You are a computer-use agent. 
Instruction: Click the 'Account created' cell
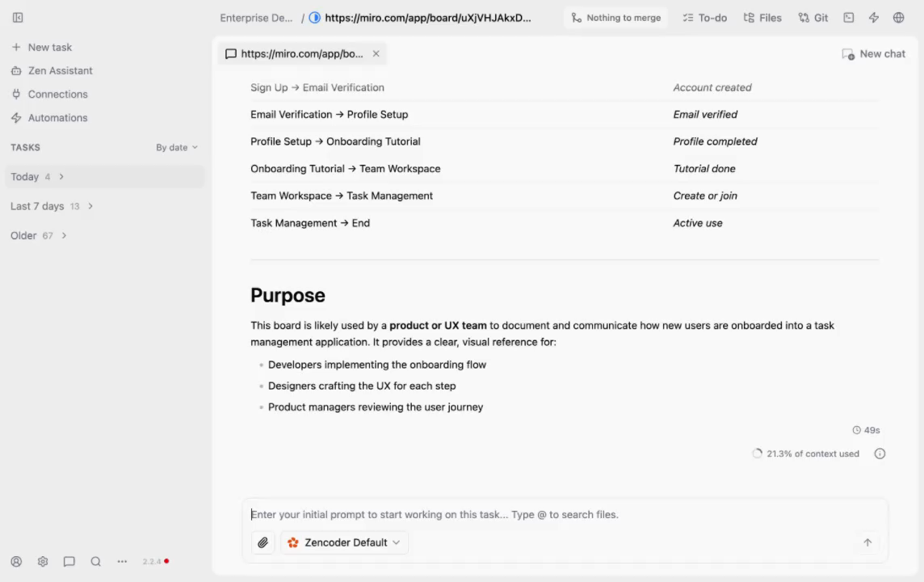[x=712, y=87]
